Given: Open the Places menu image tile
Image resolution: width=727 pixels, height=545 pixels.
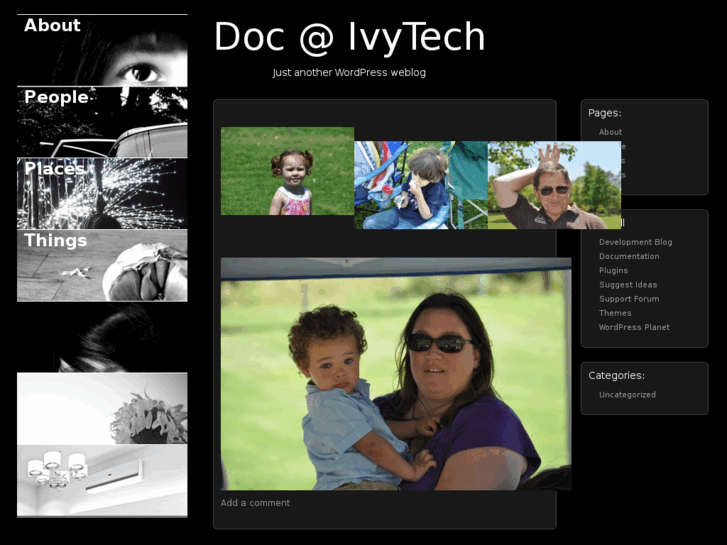Looking at the screenshot, I should [x=102, y=193].
